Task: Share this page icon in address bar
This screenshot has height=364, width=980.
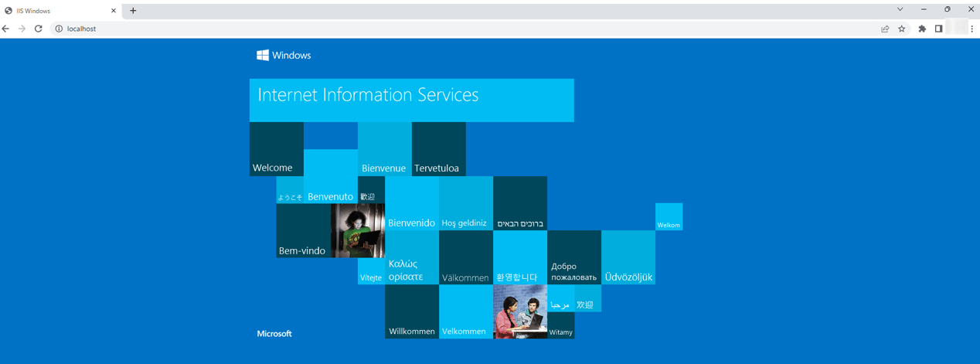Action: click(x=885, y=29)
